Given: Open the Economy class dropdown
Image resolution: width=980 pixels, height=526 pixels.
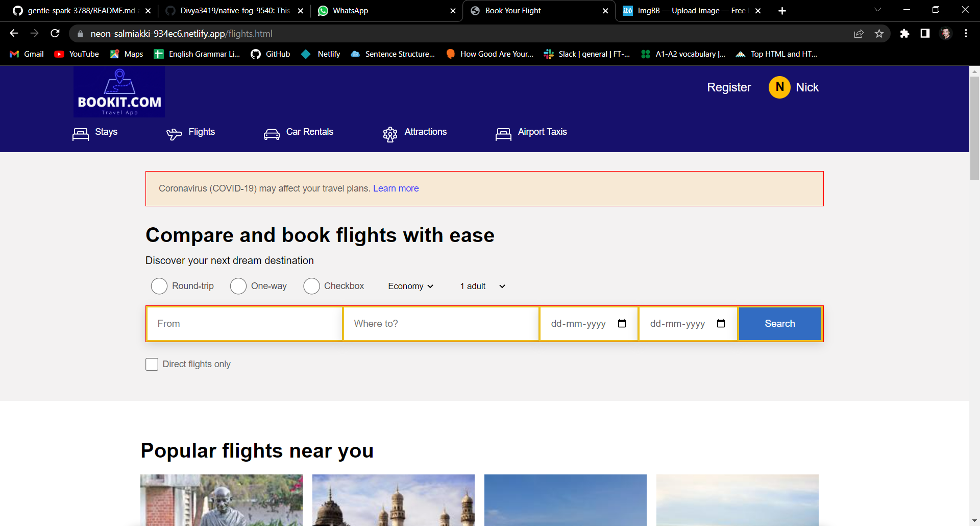Looking at the screenshot, I should click(411, 286).
